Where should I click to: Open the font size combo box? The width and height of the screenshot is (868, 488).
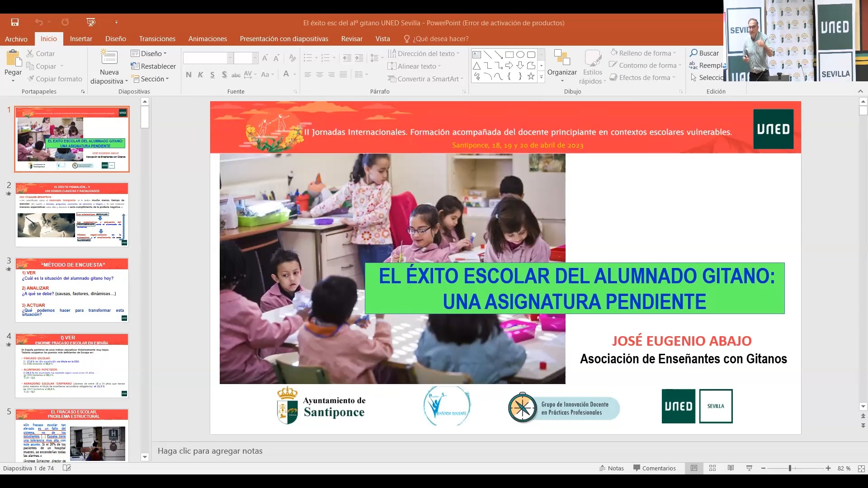pos(246,58)
